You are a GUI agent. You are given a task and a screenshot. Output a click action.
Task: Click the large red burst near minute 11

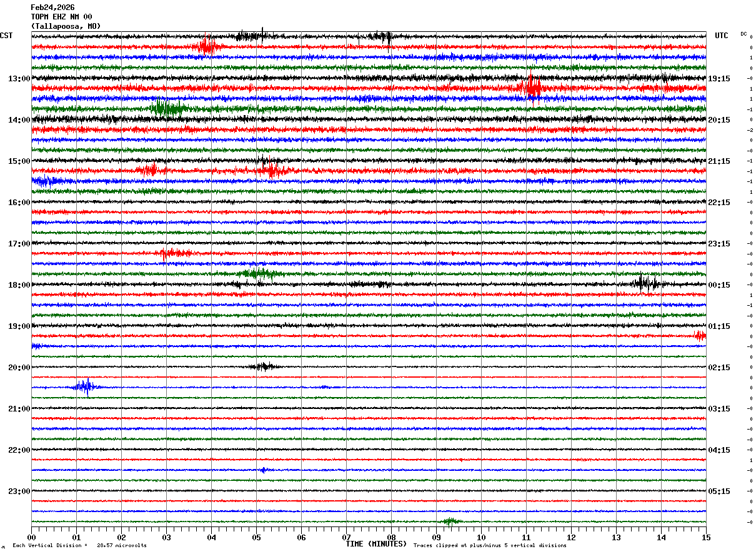(531, 87)
